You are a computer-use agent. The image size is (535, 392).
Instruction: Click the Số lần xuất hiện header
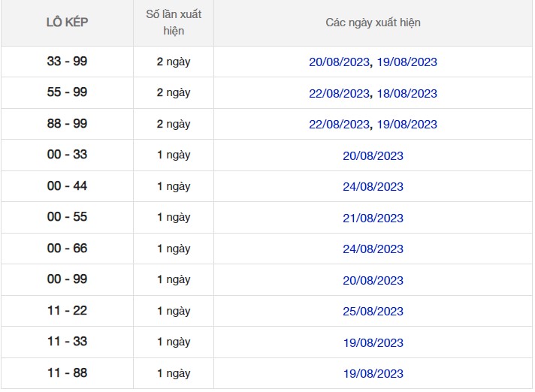(x=174, y=23)
